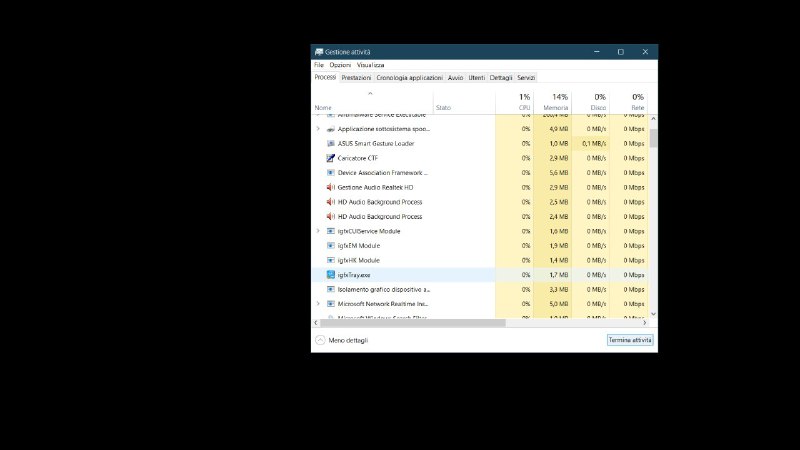This screenshot has width=800, height=450.
Task: Expand the igfxCUIService Module entry
Action: click(318, 231)
